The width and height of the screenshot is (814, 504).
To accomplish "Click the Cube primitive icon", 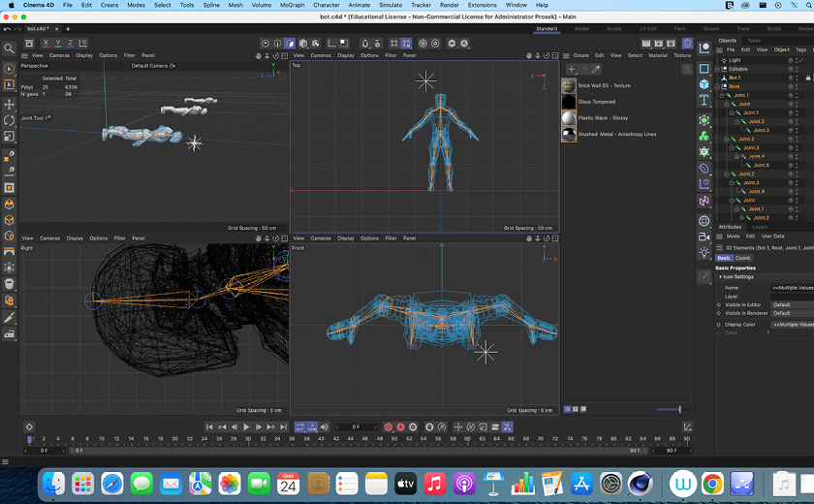I will pyautogui.click(x=704, y=84).
